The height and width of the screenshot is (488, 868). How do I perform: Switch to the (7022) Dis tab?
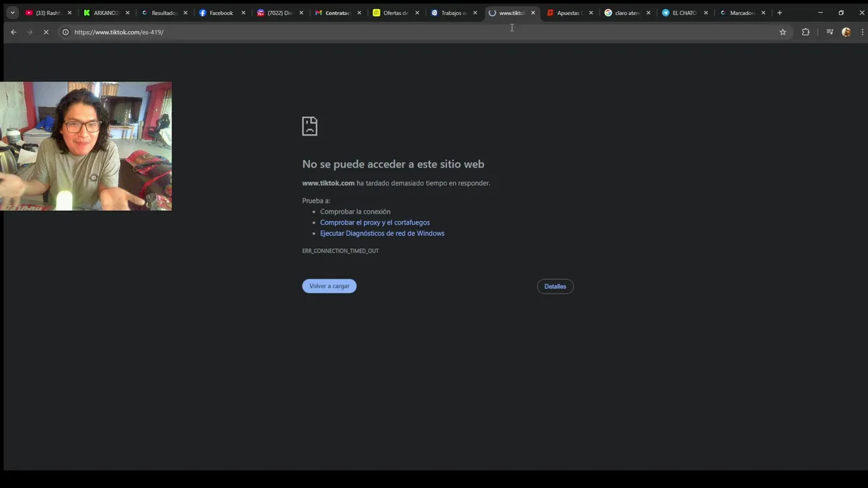coord(278,13)
